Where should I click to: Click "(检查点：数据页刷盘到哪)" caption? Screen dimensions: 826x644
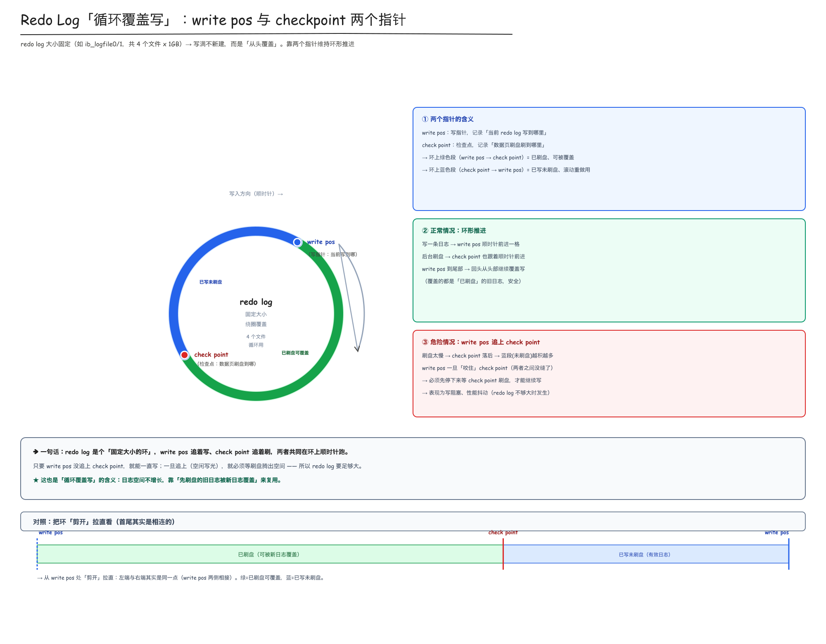point(226,364)
